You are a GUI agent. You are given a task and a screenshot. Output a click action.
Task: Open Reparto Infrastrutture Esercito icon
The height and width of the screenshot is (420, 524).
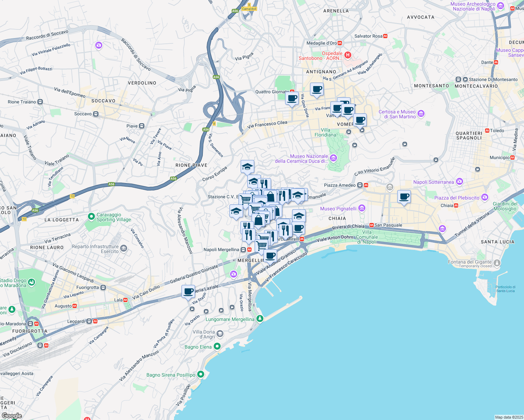click(x=123, y=248)
